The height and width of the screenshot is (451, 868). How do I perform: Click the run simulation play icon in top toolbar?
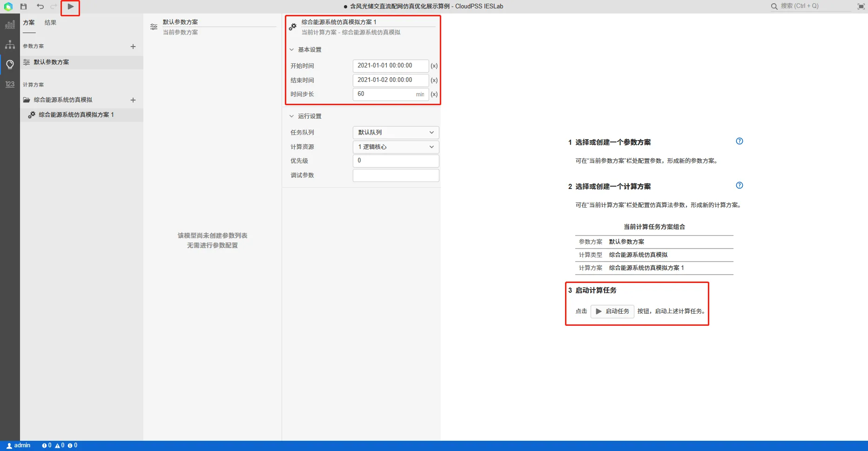[x=70, y=7]
